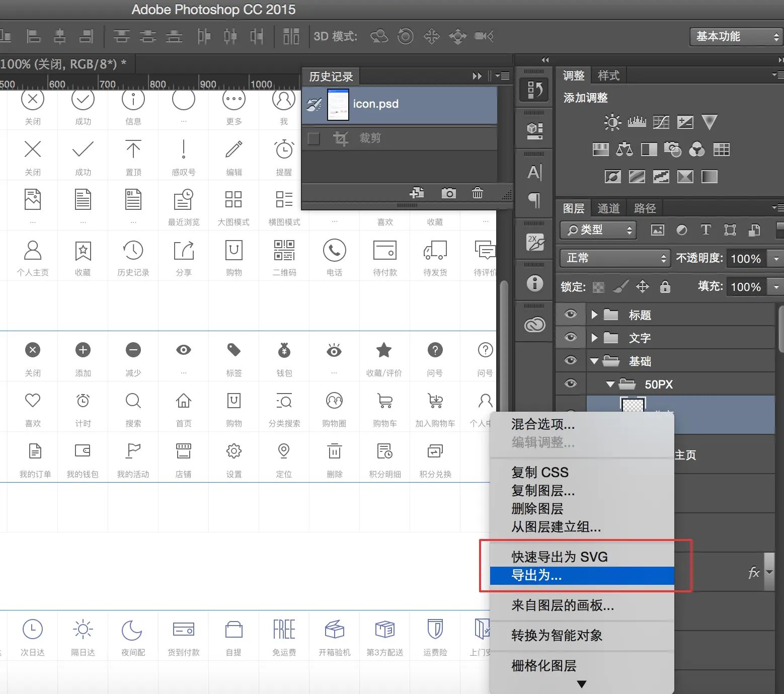Image resolution: width=784 pixels, height=694 pixels.
Task: Add a Brightness/Contrast adjustment
Action: click(x=612, y=122)
